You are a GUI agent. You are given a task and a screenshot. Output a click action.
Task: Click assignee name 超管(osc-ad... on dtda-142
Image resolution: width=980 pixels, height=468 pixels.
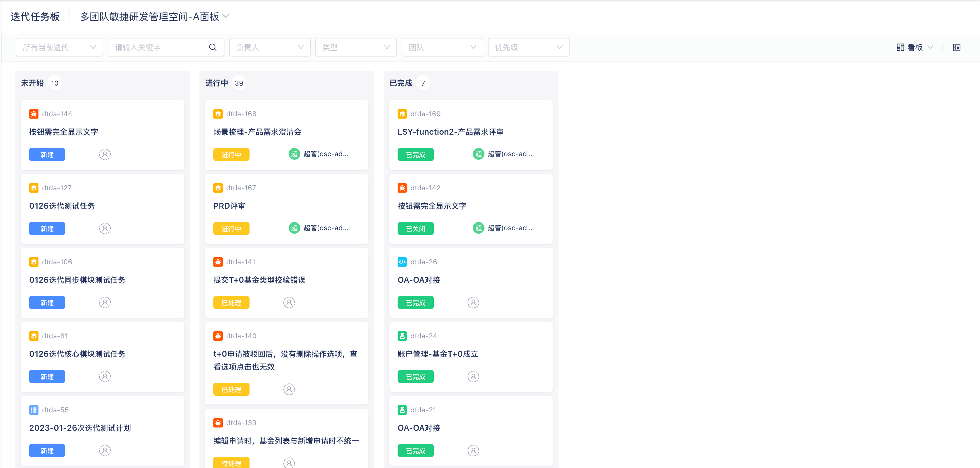[x=510, y=228]
